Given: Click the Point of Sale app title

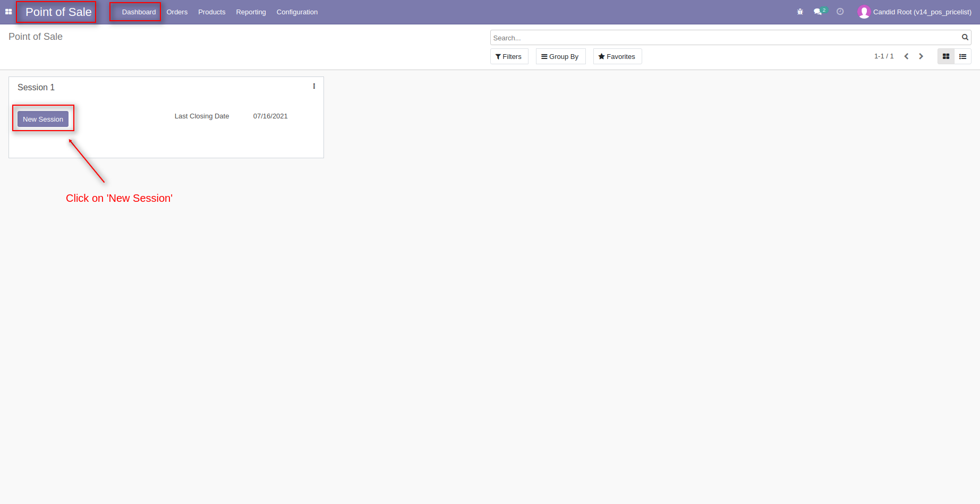Looking at the screenshot, I should pyautogui.click(x=58, y=12).
